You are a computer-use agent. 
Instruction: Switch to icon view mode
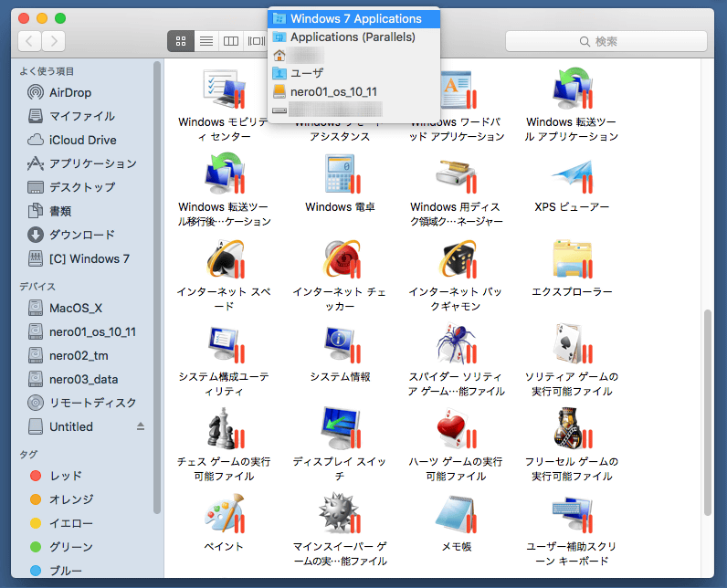[x=181, y=41]
